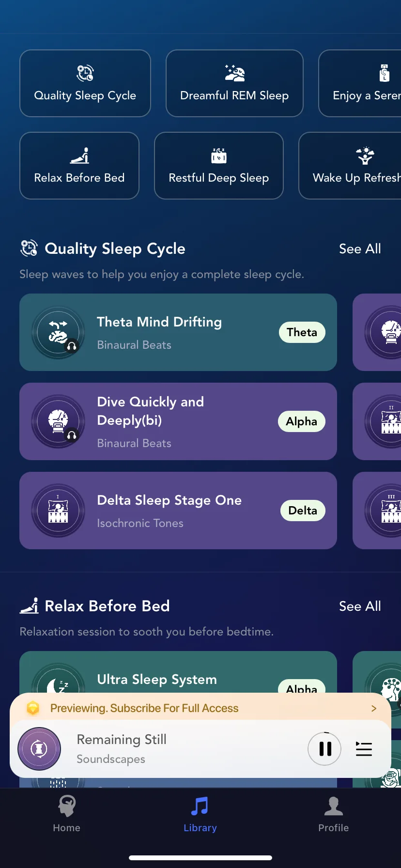
Task: Select the Library music note tab
Action: [200, 814]
